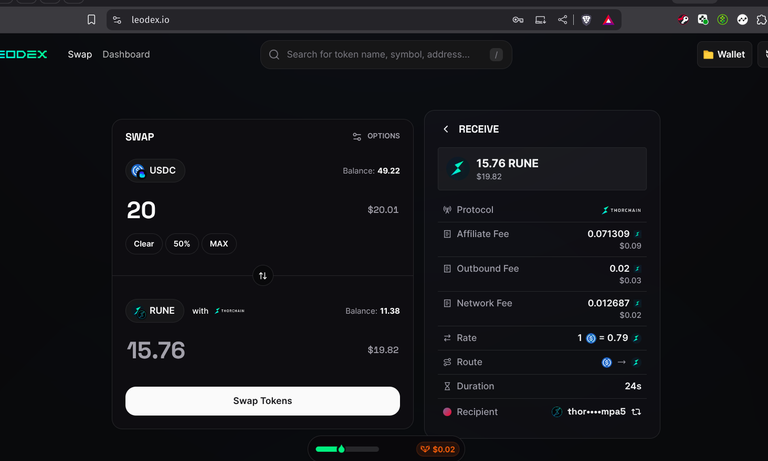The width and height of the screenshot is (768, 461).
Task: Open site settings icon beside leodex.io
Action: click(117, 20)
